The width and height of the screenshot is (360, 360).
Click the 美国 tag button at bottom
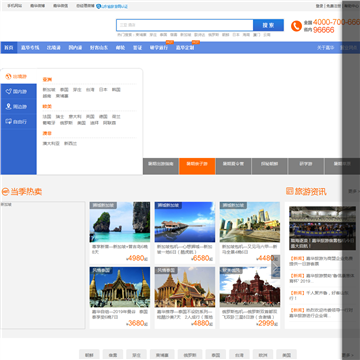tap(287, 355)
